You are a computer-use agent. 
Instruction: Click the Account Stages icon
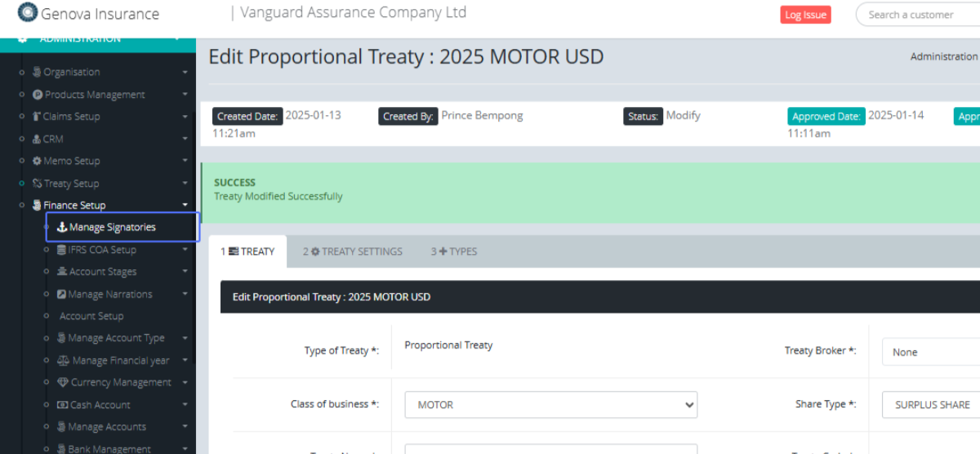pyautogui.click(x=62, y=272)
